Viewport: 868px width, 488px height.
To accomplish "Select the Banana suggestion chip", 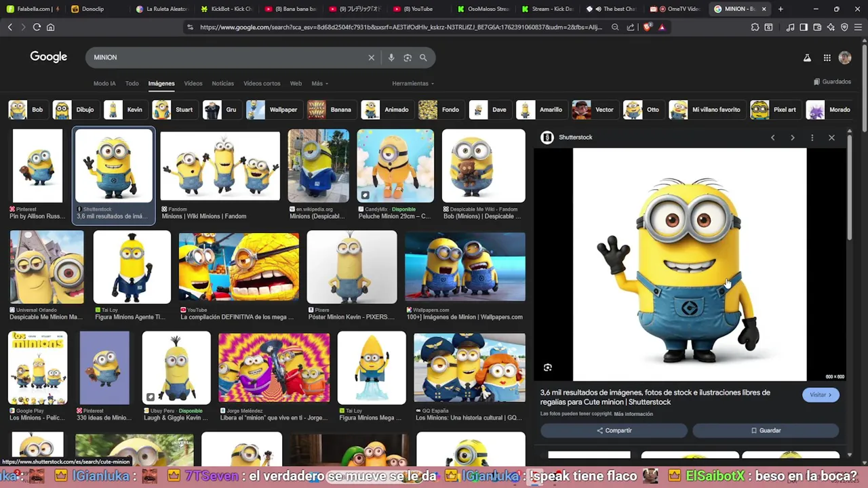I will [331, 110].
